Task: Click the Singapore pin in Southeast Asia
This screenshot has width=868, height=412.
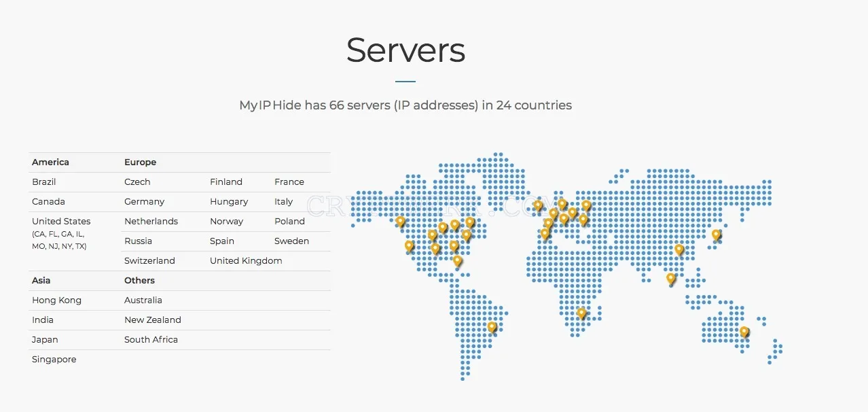Action: coord(671,278)
